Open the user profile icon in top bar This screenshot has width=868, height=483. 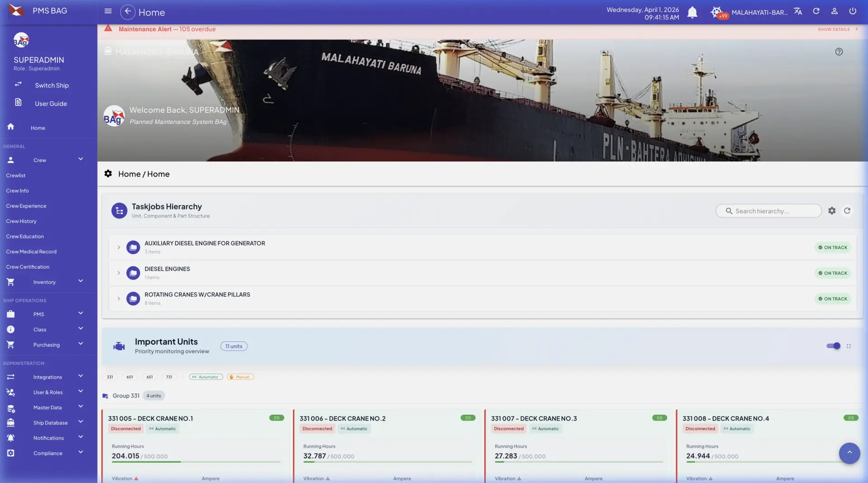835,11
